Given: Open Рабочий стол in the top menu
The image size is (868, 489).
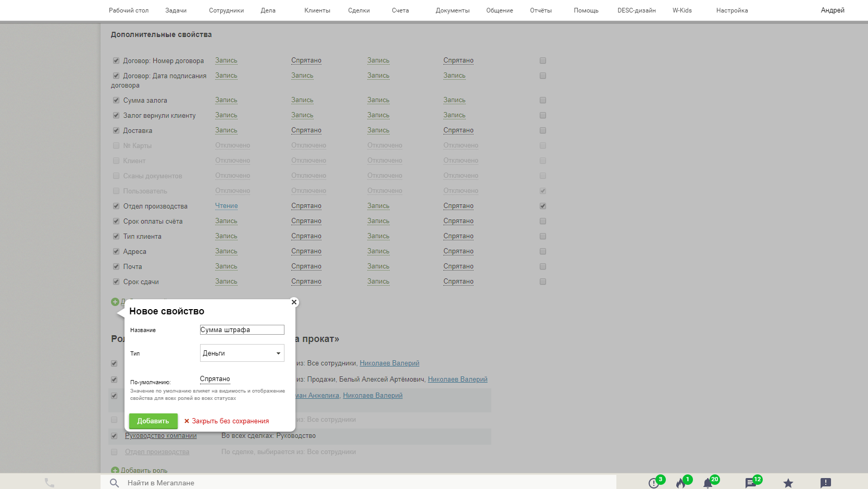Looking at the screenshot, I should 129,10.
